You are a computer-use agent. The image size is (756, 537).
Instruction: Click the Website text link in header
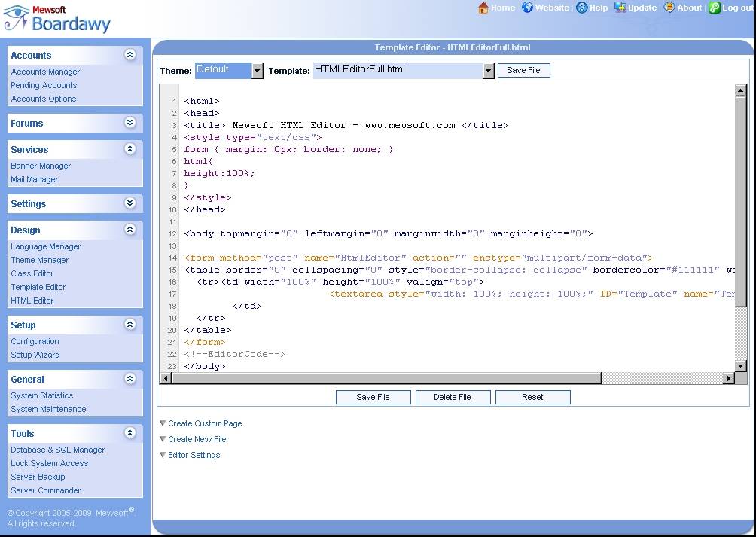pos(552,8)
